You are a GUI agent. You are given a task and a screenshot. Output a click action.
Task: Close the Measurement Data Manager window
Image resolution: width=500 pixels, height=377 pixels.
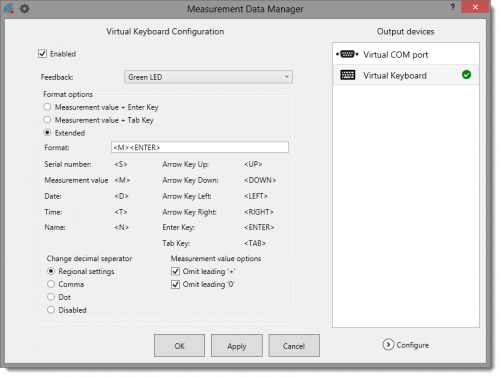475,7
